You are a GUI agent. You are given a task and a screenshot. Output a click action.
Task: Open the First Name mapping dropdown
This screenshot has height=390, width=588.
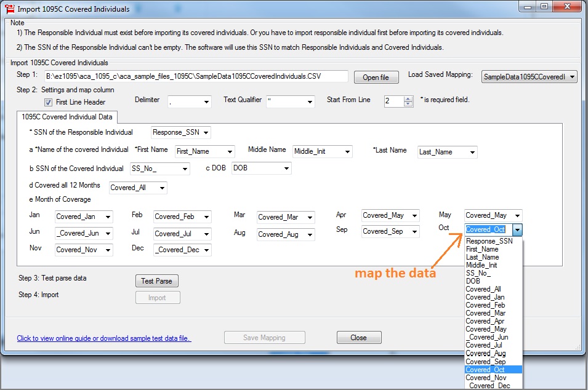coord(229,152)
